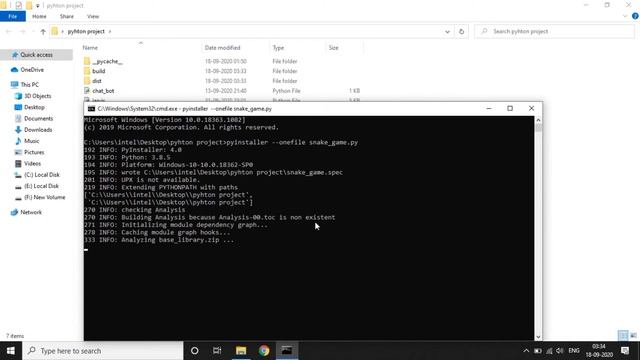Click the battery tray icon
640x360 pixels.
click(538, 351)
